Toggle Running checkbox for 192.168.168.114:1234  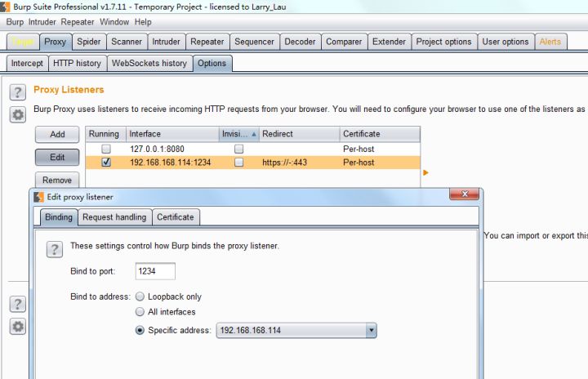[x=106, y=162]
